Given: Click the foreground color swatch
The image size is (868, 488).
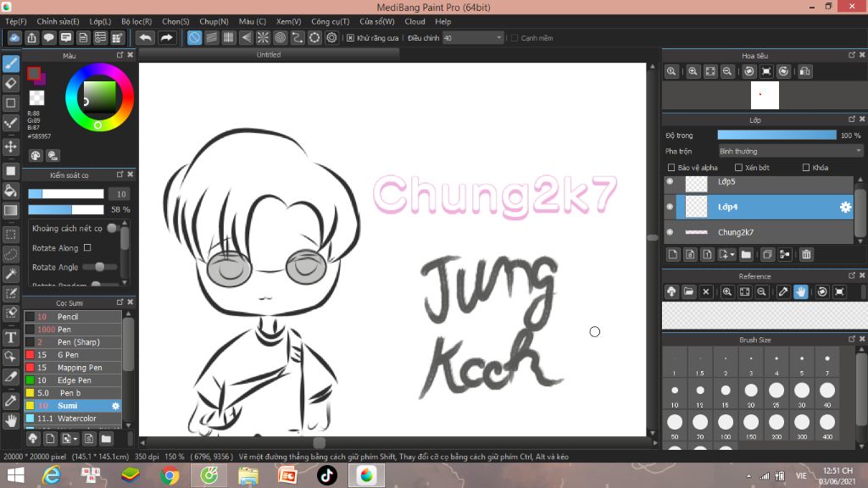Looking at the screenshot, I should pyautogui.click(x=34, y=73).
